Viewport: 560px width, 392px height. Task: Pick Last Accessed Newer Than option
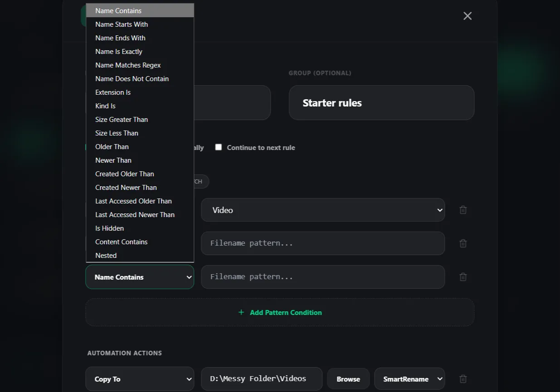pyautogui.click(x=140, y=214)
